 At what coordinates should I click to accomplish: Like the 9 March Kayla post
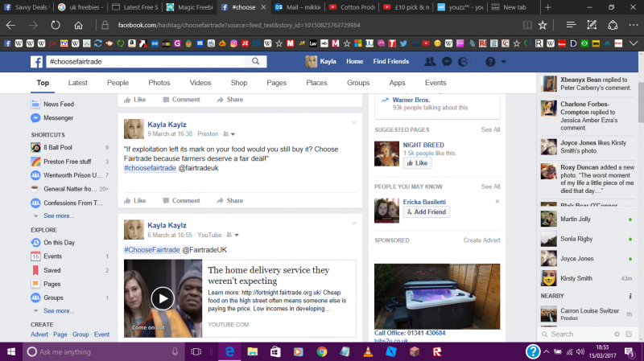tap(134, 201)
